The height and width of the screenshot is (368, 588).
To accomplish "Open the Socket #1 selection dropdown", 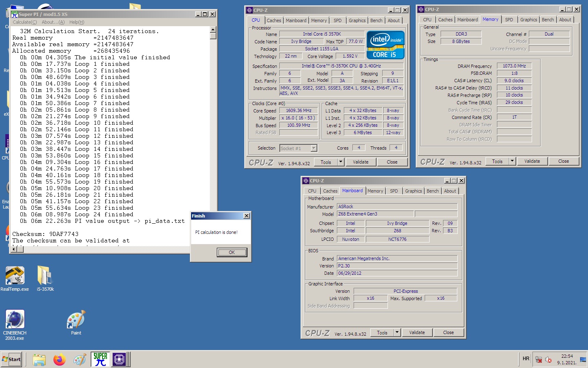I will point(314,148).
